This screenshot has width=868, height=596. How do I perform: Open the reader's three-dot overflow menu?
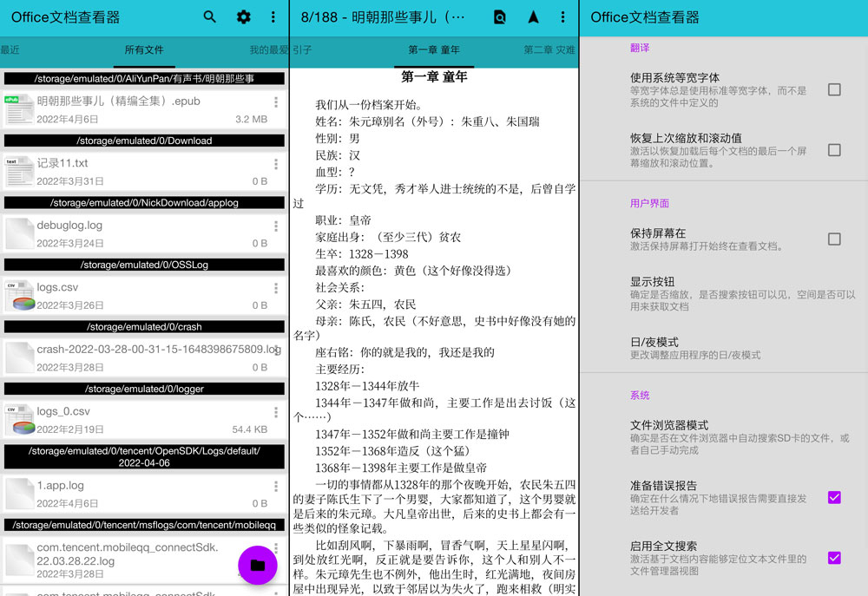563,17
